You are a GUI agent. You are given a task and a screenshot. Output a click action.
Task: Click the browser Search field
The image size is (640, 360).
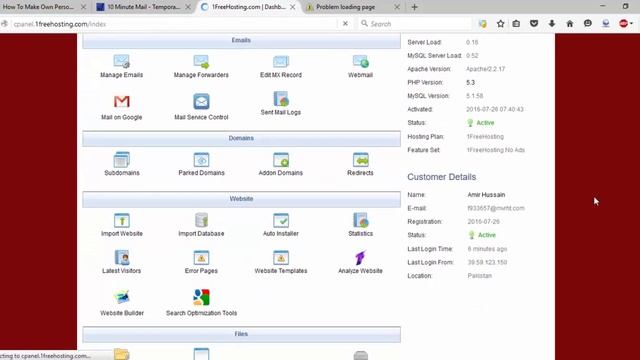414,24
